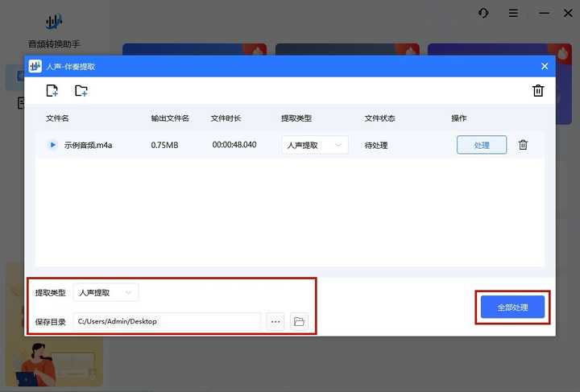Viewport: 580px width, 392px height.
Task: Close the 人声-伴奏提取 dialog
Action: [545, 67]
